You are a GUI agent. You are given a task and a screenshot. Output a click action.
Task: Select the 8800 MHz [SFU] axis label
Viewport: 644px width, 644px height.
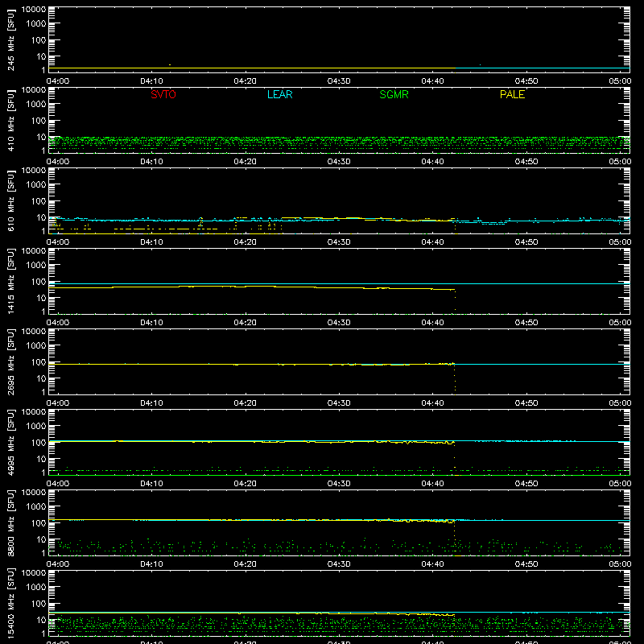[10, 522]
